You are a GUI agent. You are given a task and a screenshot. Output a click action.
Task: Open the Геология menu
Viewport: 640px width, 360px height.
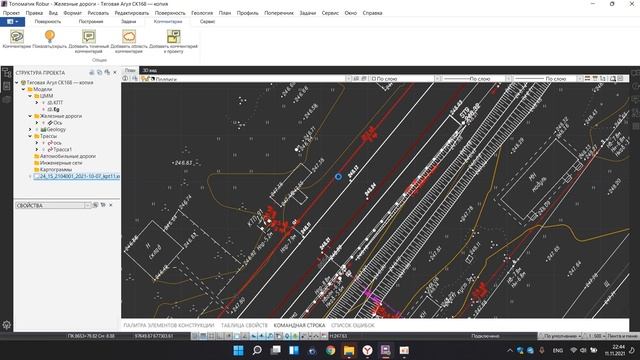(202, 13)
